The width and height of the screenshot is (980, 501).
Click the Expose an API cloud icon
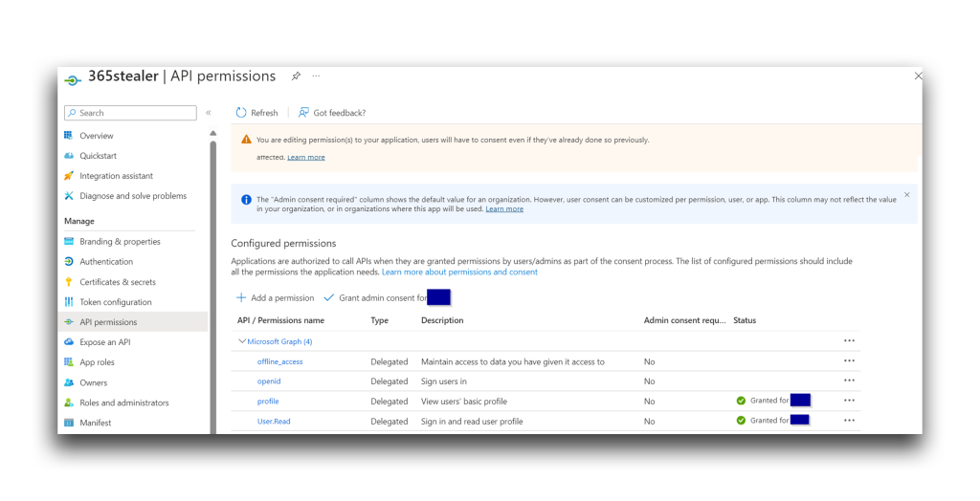[69, 341]
